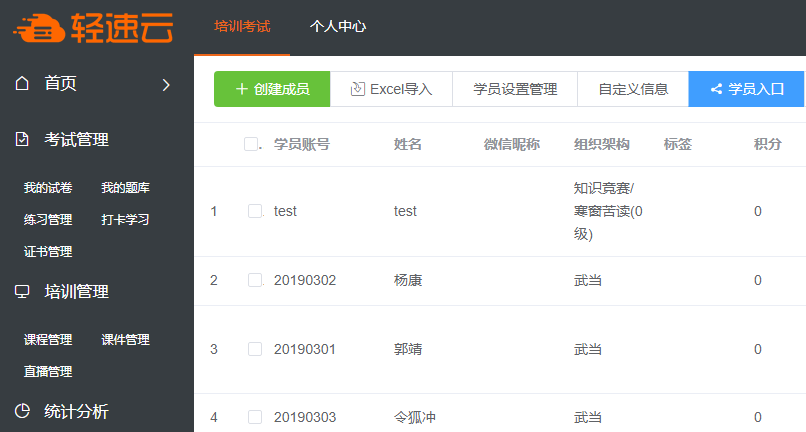Click the Excel导入 import icon
Viewport: 806px width, 432px height.
coord(358,89)
